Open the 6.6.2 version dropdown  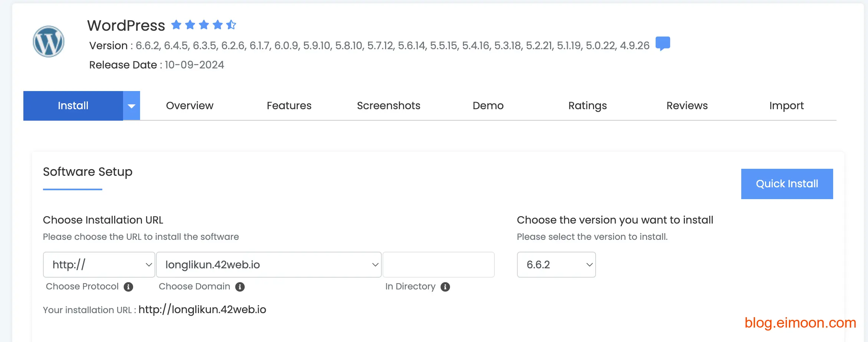click(556, 265)
